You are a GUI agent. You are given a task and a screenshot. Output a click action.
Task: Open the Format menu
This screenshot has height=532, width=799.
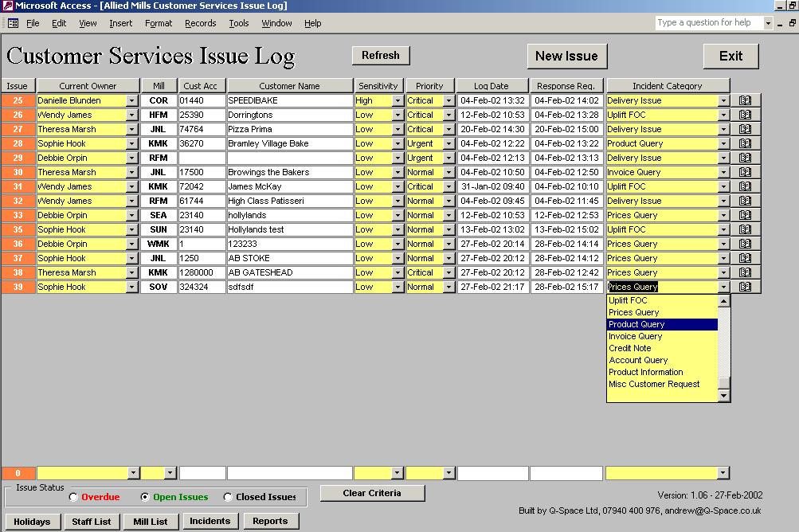click(159, 23)
